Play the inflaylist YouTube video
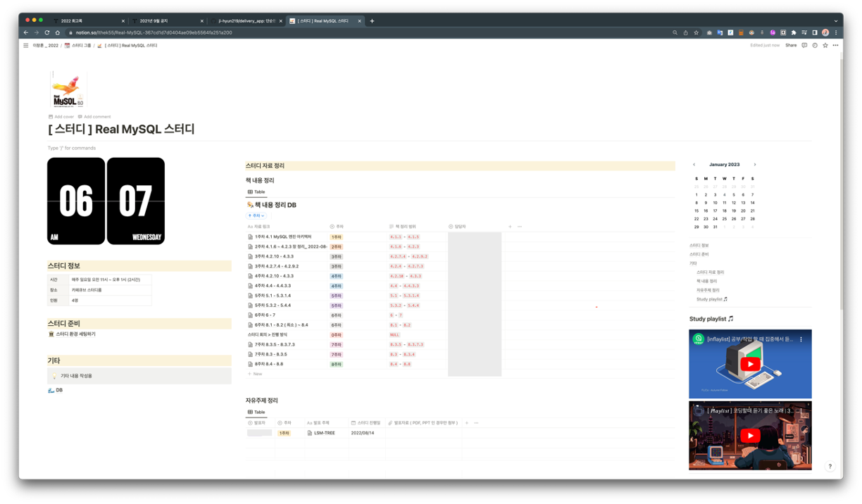 tap(750, 364)
